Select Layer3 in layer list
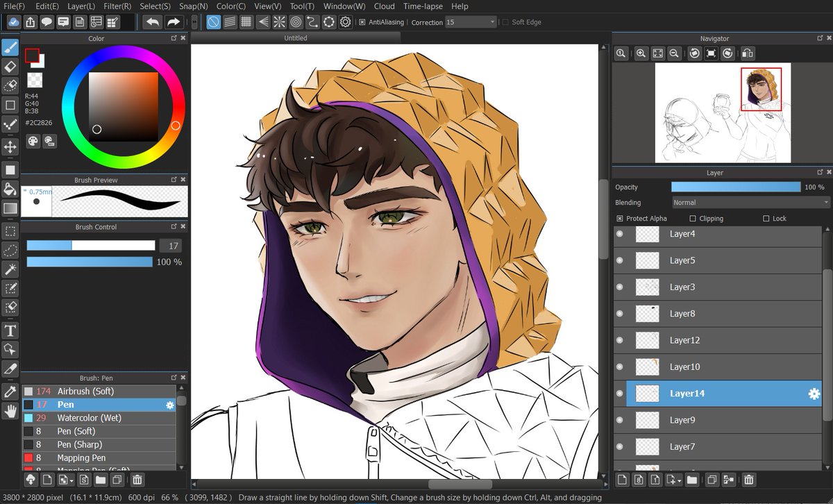Viewport: 833px width, 504px height. point(718,287)
